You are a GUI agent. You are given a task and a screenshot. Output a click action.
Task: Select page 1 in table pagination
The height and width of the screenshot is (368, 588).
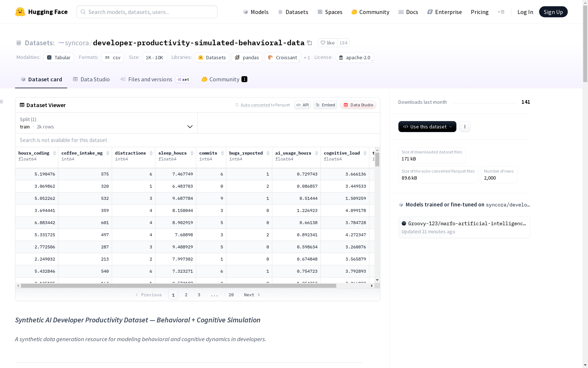tap(173, 295)
